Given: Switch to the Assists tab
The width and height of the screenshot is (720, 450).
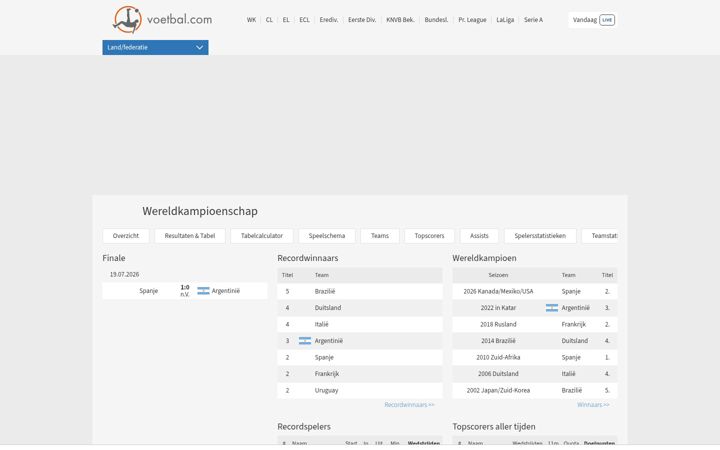Looking at the screenshot, I should click(x=479, y=236).
